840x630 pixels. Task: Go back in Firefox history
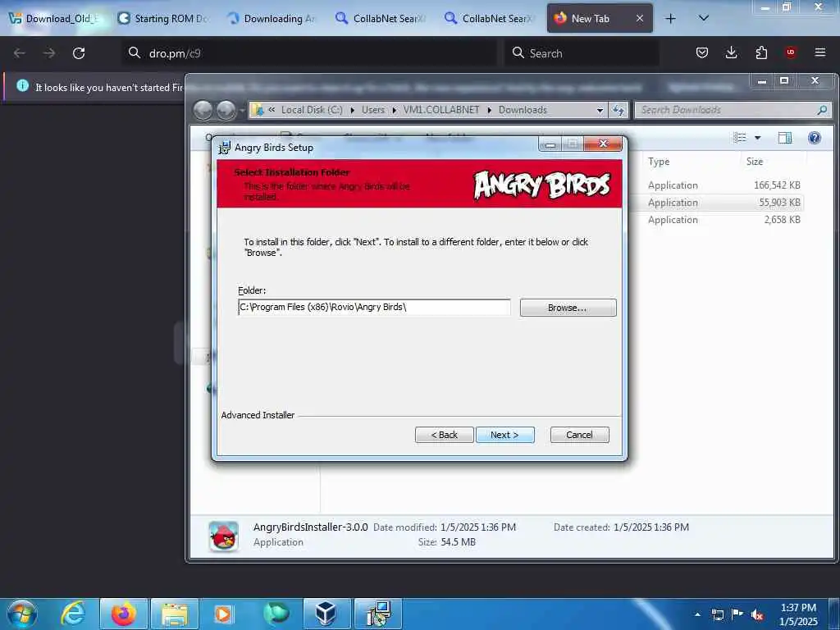[20, 53]
